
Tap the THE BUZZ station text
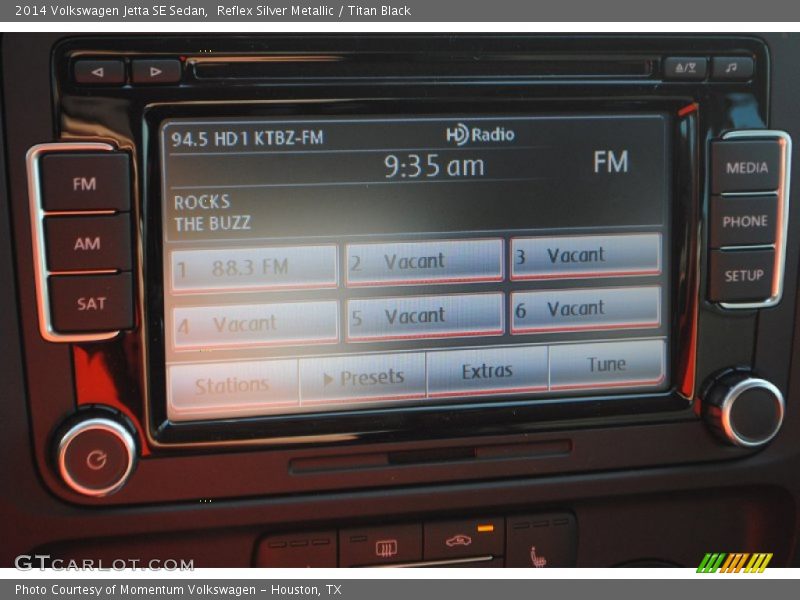tap(212, 223)
